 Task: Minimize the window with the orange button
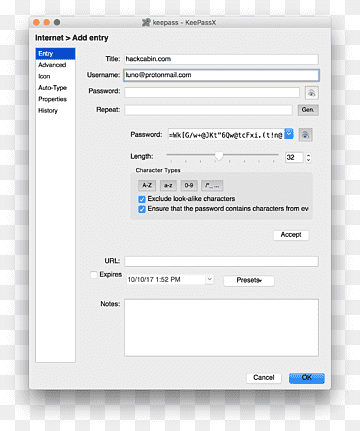[47, 22]
